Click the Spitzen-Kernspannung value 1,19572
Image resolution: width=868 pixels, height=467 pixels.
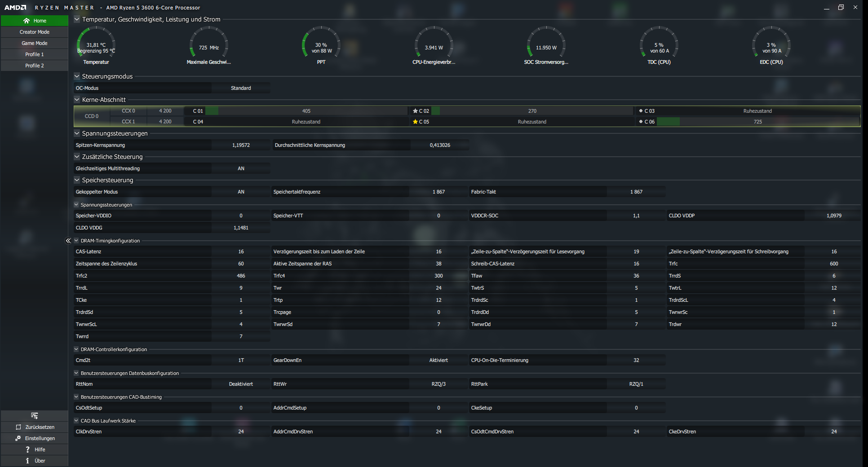241,145
